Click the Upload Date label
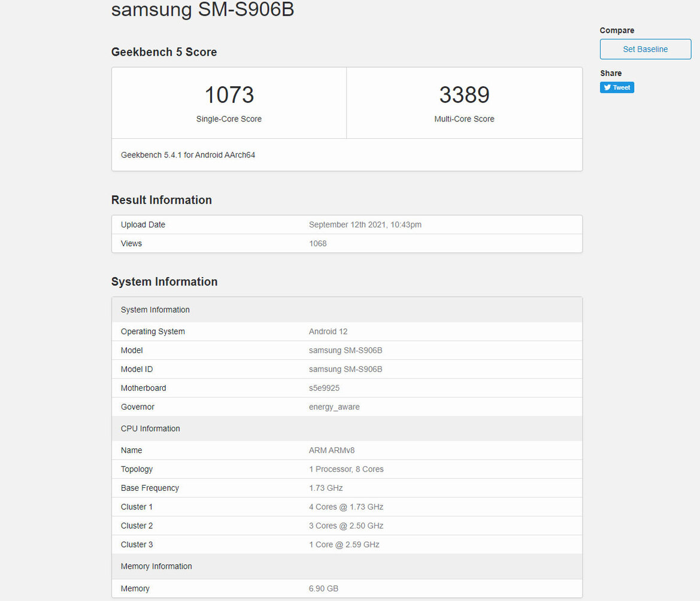Image resolution: width=700 pixels, height=601 pixels. pyautogui.click(x=143, y=224)
